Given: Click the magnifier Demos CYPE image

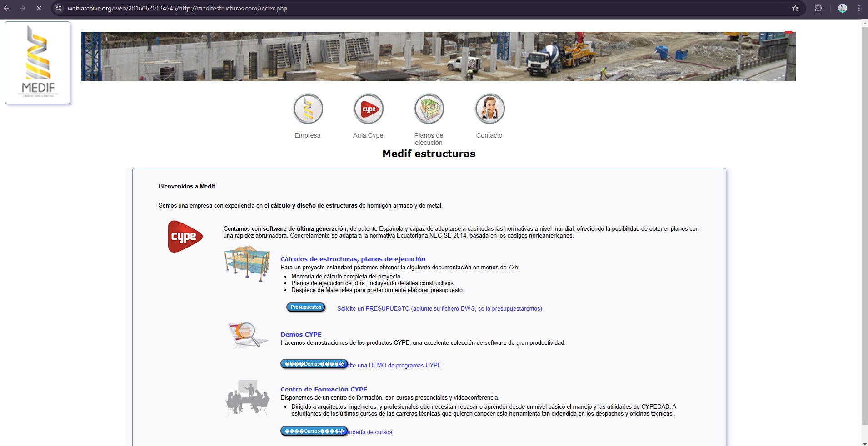Looking at the screenshot, I should tap(248, 335).
